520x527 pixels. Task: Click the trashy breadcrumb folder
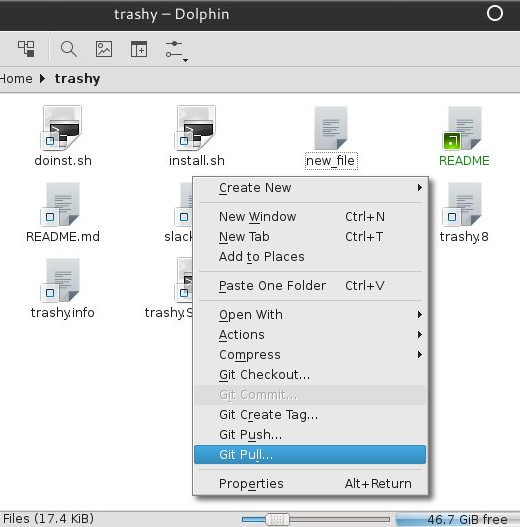(77, 79)
